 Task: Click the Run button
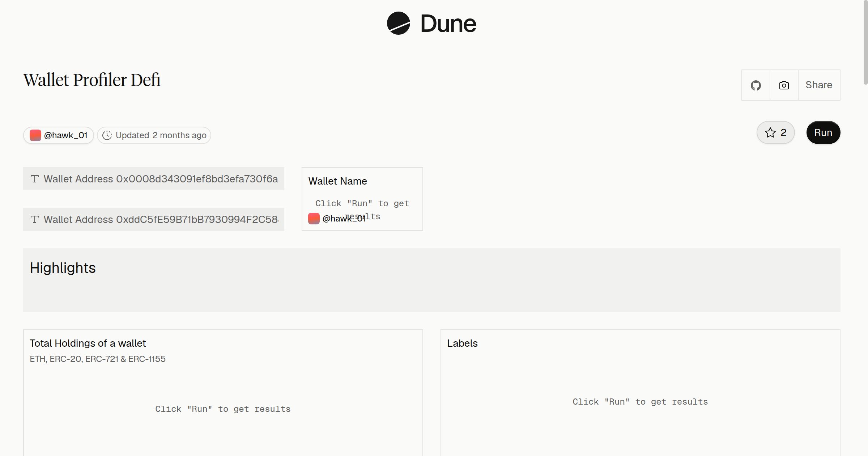823,132
